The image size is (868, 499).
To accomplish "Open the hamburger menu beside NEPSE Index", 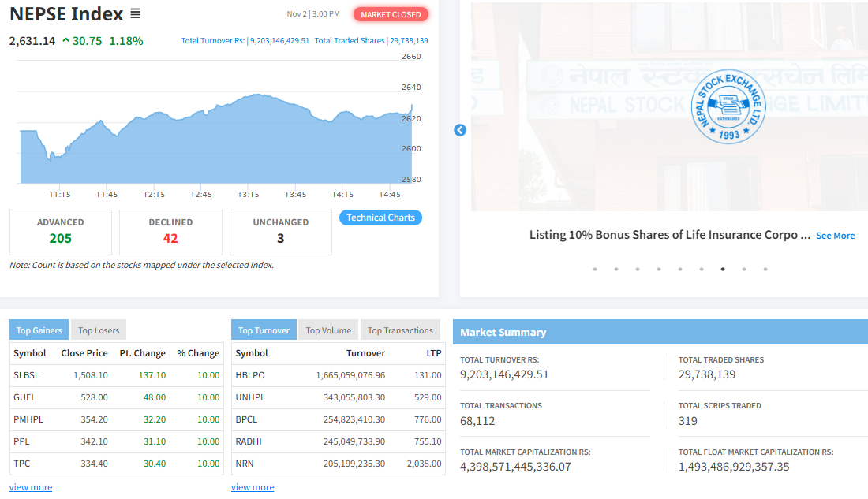I will 136,14.
